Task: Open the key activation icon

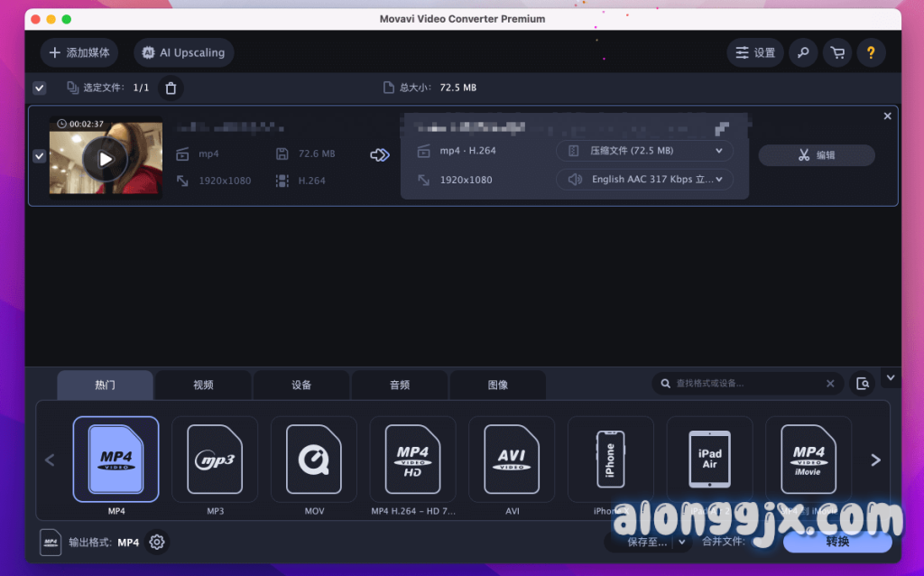Action: [802, 52]
